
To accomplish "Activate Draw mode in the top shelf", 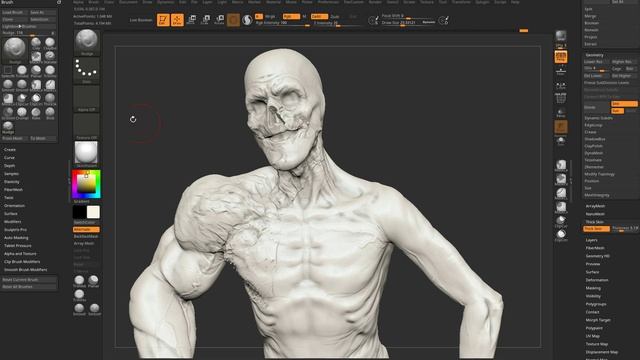I will (x=177, y=20).
